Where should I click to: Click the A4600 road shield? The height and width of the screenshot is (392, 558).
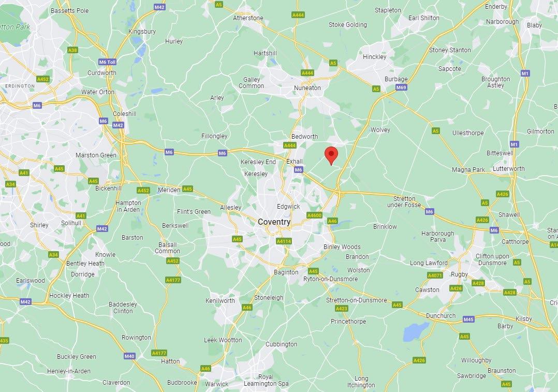[x=314, y=215]
